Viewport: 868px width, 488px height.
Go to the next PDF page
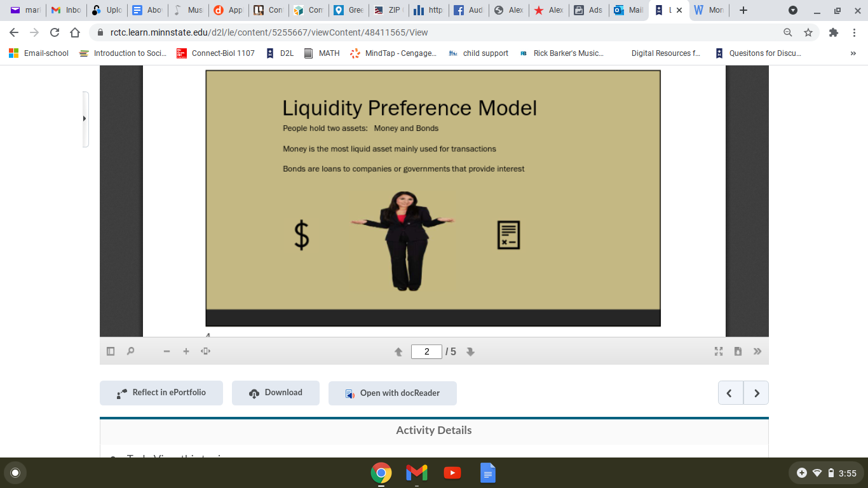470,351
